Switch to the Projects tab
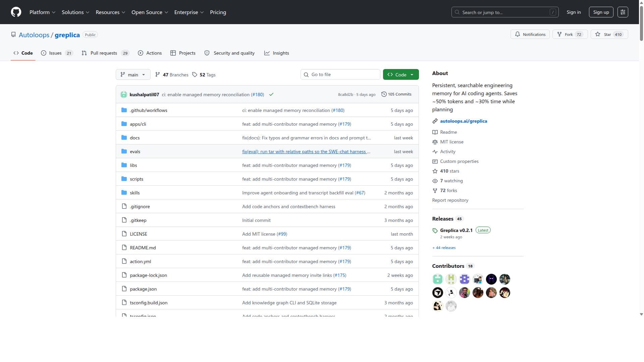Image resolution: width=644 pixels, height=362 pixels. point(183,53)
